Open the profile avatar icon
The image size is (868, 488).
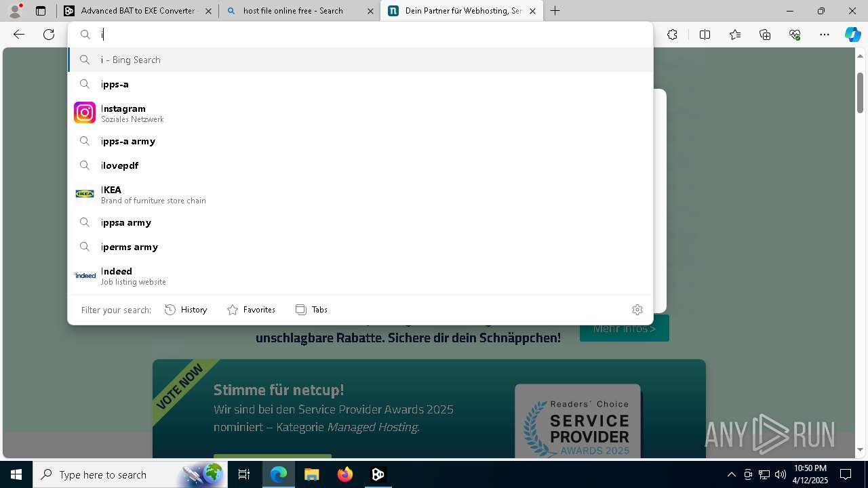tap(14, 11)
